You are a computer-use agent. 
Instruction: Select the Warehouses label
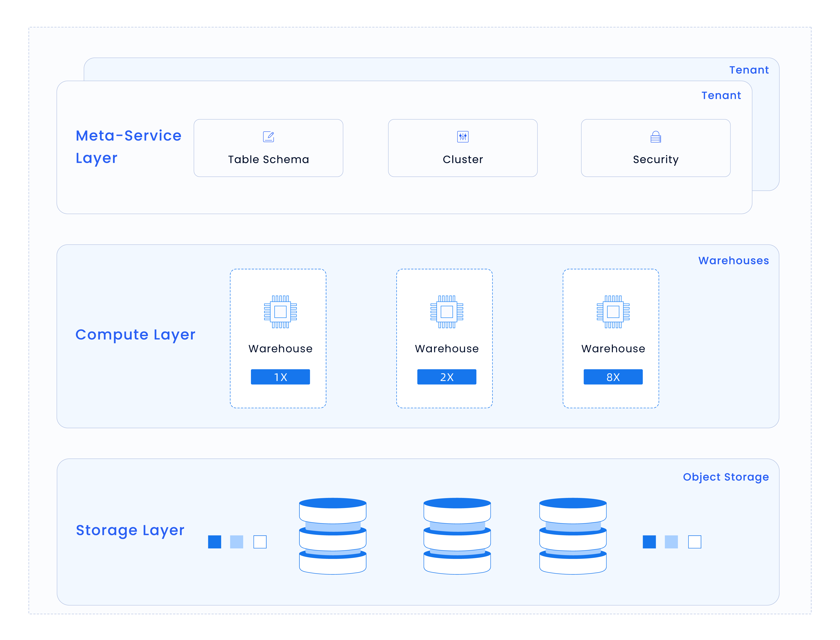click(733, 260)
